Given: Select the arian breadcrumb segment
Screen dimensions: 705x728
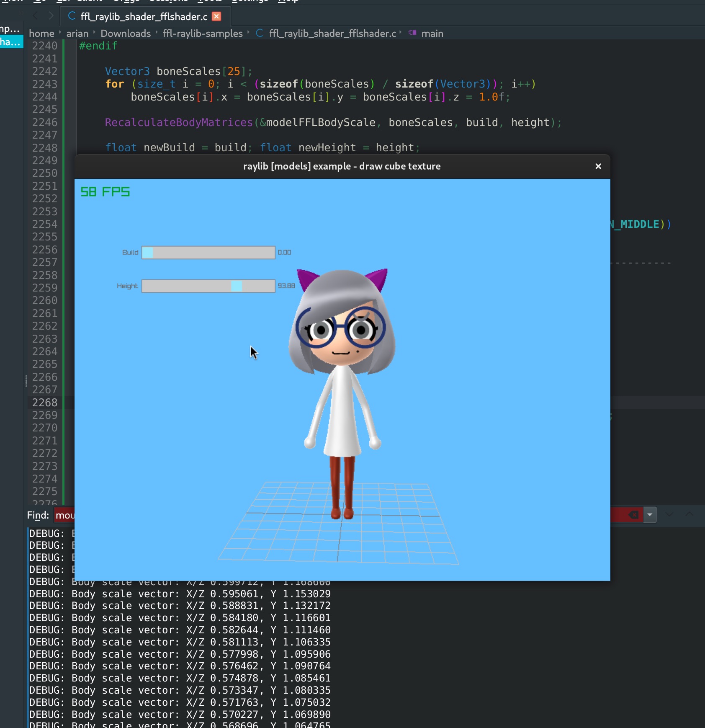Looking at the screenshot, I should pos(77,34).
